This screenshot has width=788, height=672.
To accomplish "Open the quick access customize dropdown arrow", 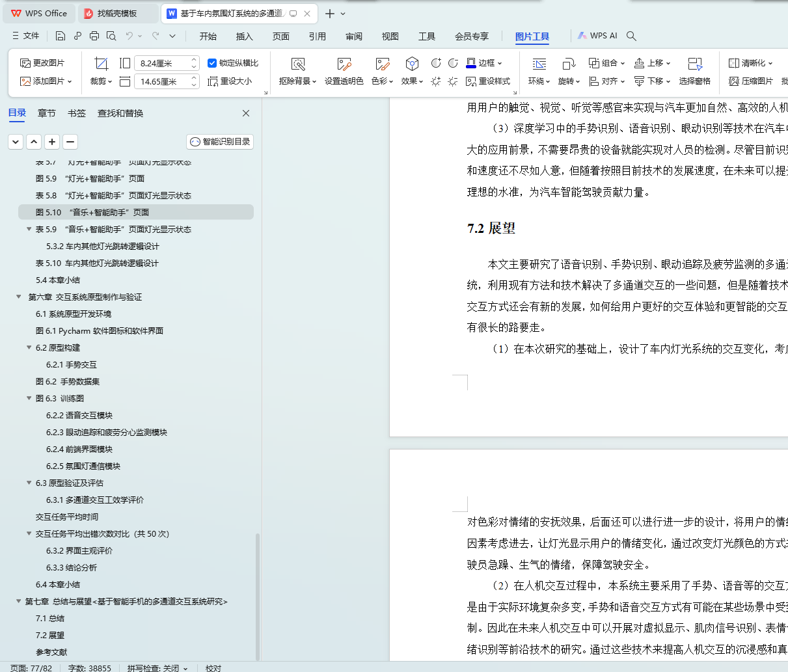I will (x=172, y=36).
